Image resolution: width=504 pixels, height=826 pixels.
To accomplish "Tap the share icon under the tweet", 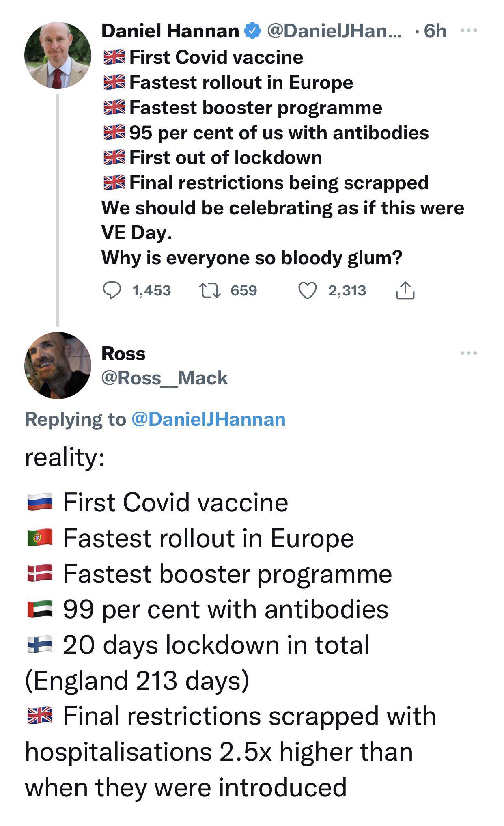I will [405, 291].
